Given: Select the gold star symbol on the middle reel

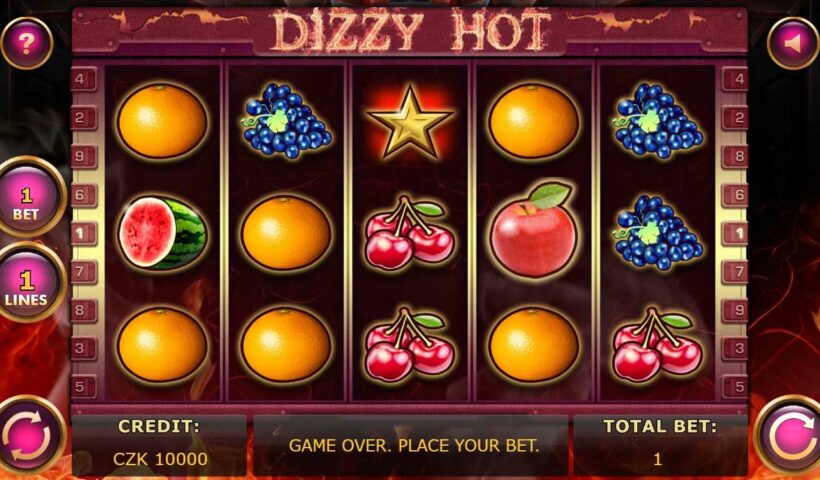Looking at the screenshot, I should click(410, 122).
